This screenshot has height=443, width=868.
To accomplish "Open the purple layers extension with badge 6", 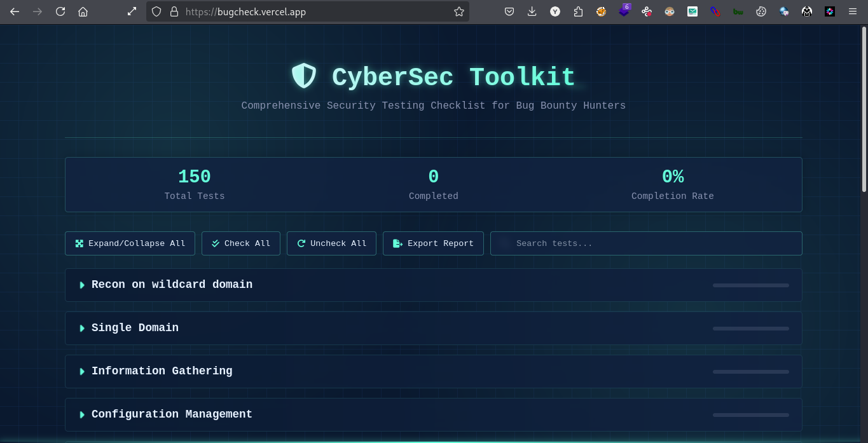I will [x=624, y=11].
